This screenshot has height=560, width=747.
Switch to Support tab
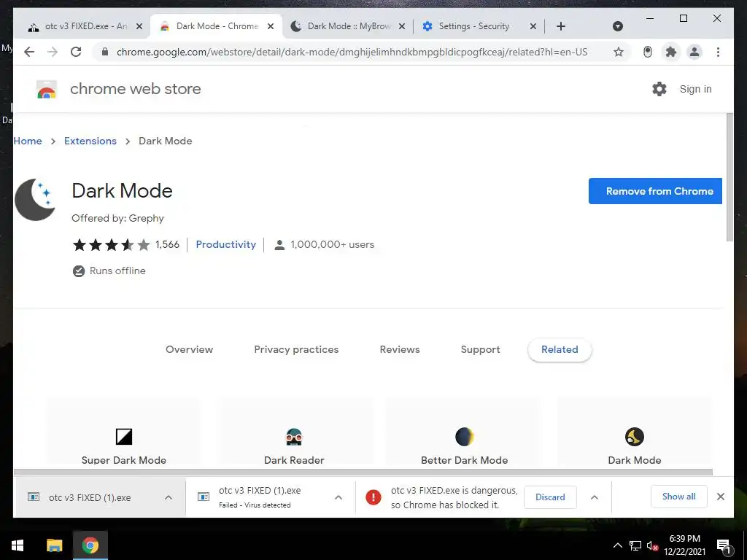point(480,349)
